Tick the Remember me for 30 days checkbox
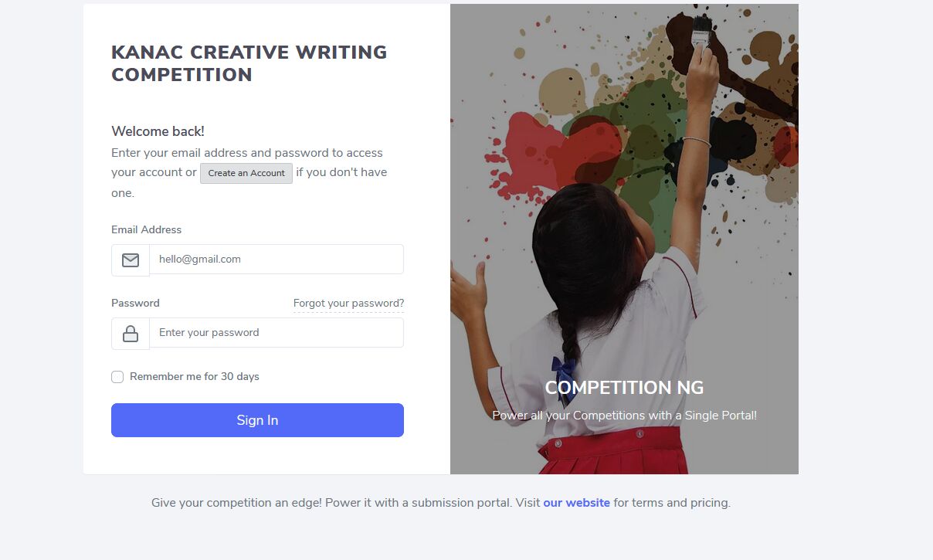Image resolution: width=933 pixels, height=560 pixels. pos(117,377)
